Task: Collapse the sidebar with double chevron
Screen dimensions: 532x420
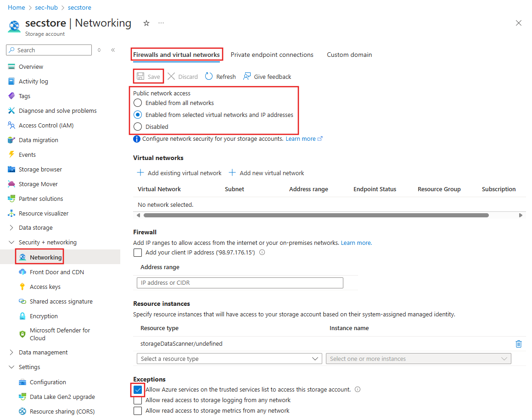Action: pyautogui.click(x=113, y=50)
